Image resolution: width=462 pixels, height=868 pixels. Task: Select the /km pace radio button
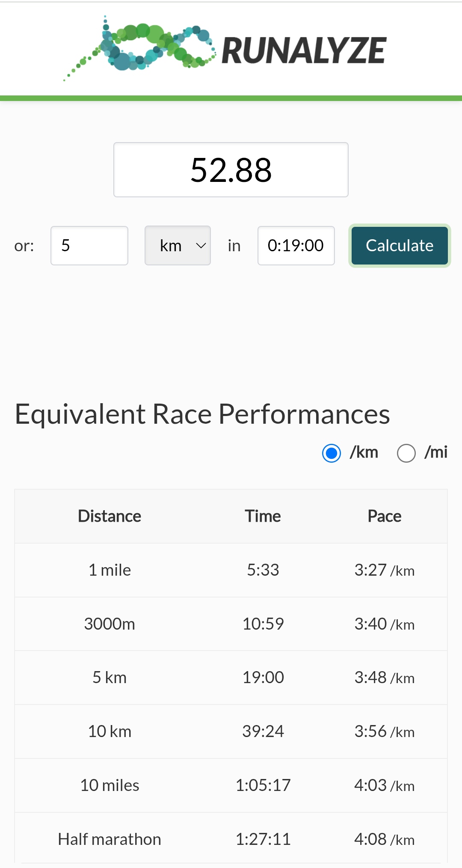click(332, 453)
